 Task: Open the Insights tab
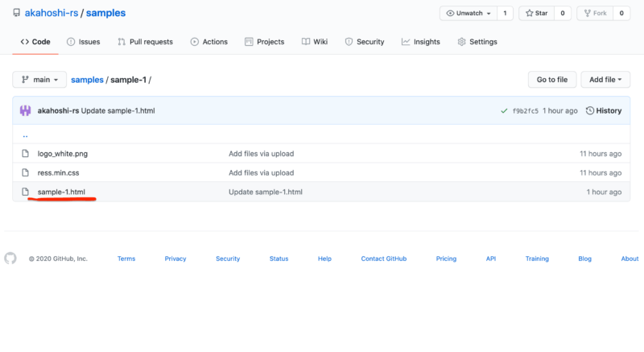pos(420,42)
